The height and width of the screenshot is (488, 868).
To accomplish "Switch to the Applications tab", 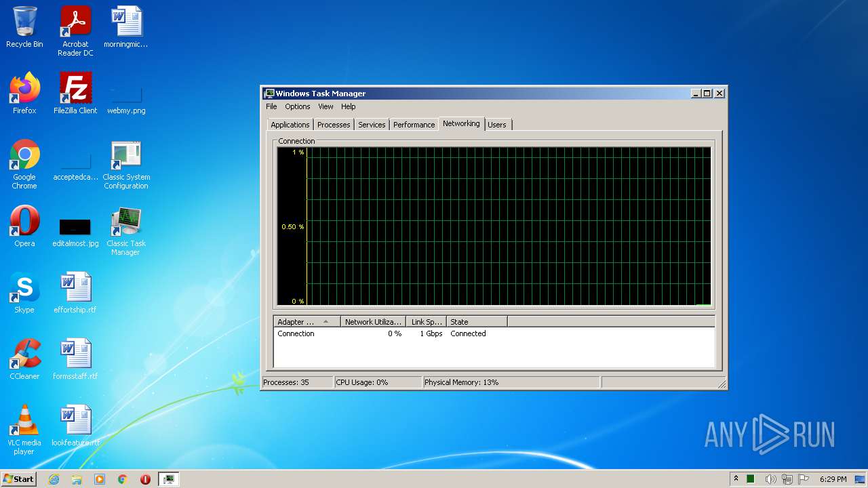I will [x=290, y=125].
